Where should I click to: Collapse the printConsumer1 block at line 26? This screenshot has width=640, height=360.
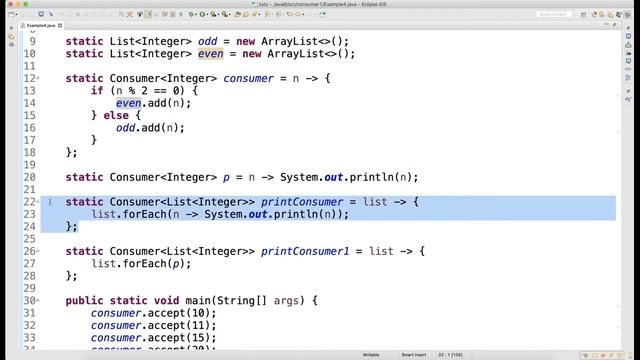(x=38, y=251)
